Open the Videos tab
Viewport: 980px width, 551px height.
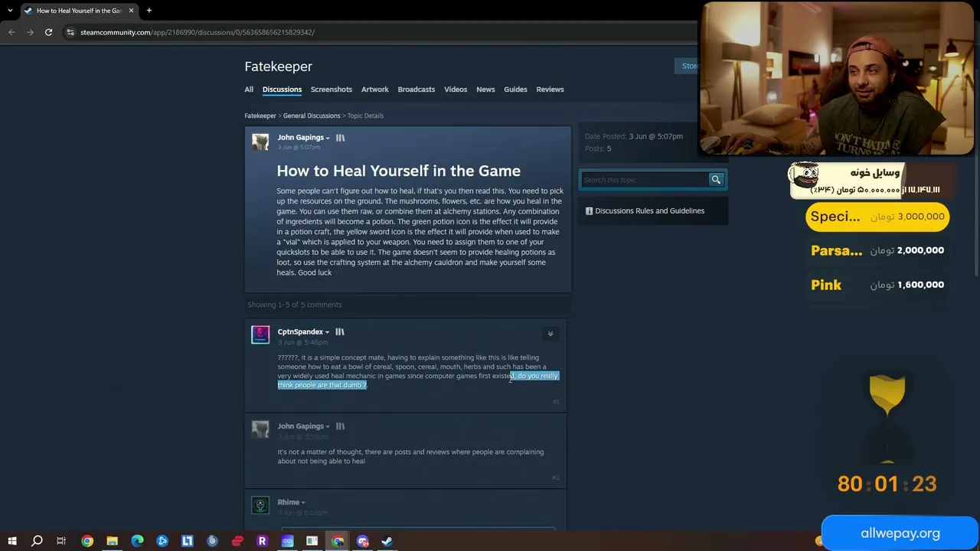456,90
